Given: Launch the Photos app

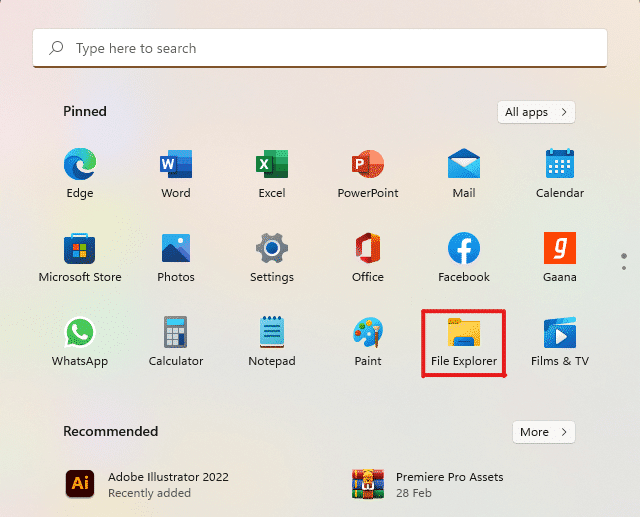Looking at the screenshot, I should click(176, 257).
